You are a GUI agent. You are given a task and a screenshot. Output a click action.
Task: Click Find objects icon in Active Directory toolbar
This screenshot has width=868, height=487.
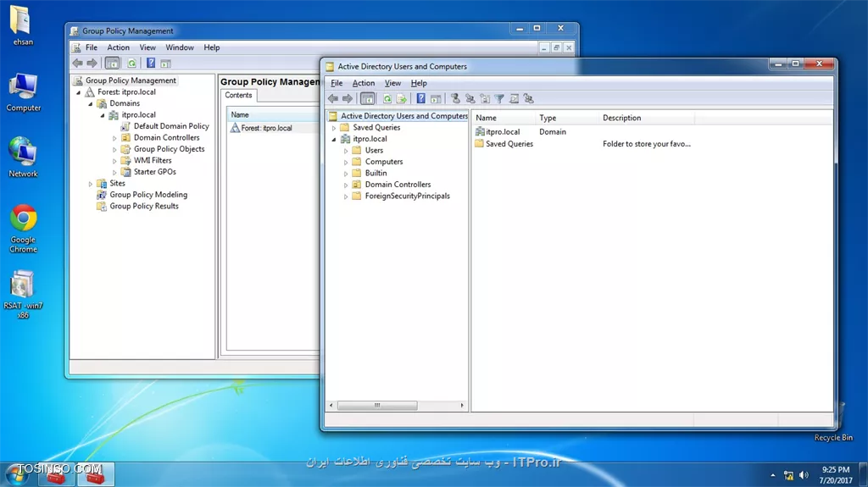[x=515, y=98]
